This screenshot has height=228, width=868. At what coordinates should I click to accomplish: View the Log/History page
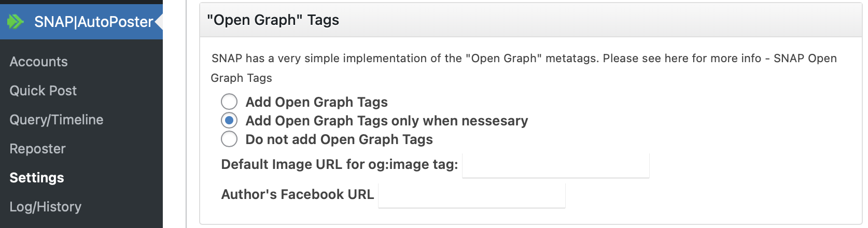tap(45, 207)
